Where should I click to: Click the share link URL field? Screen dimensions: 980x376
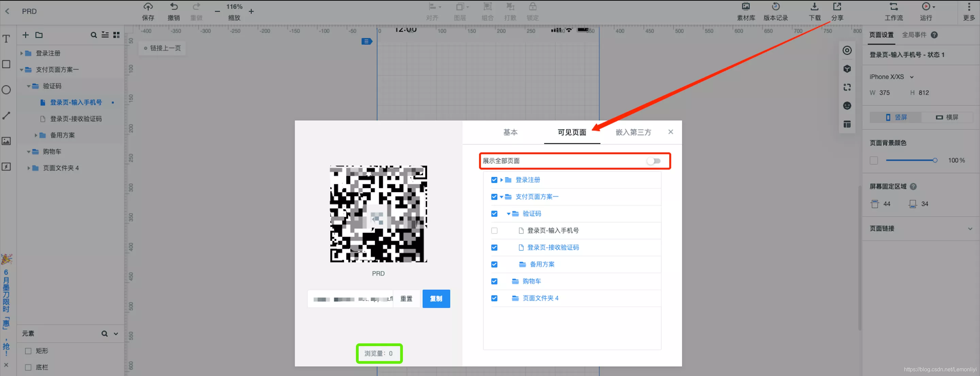(x=350, y=299)
